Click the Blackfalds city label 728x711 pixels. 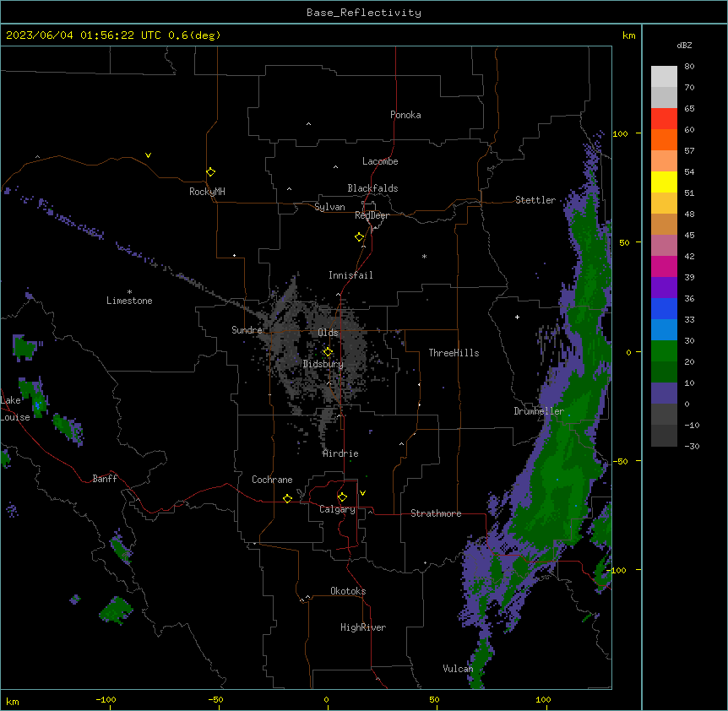(372, 188)
